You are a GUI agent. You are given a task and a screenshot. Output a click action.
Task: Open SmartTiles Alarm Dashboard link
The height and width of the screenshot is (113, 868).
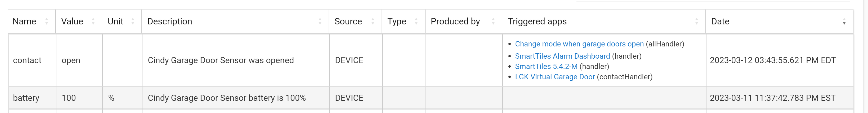click(x=562, y=56)
